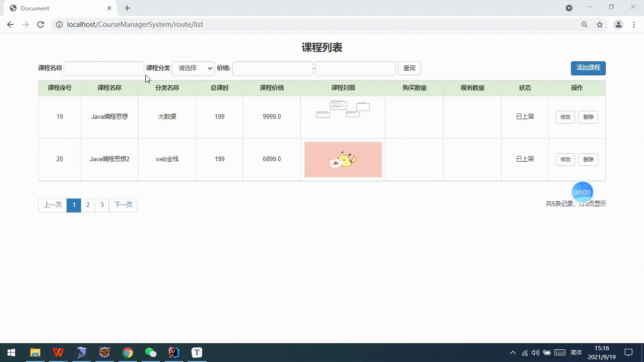
Task: Open the touch keyboard tray icon
Action: [560, 353]
